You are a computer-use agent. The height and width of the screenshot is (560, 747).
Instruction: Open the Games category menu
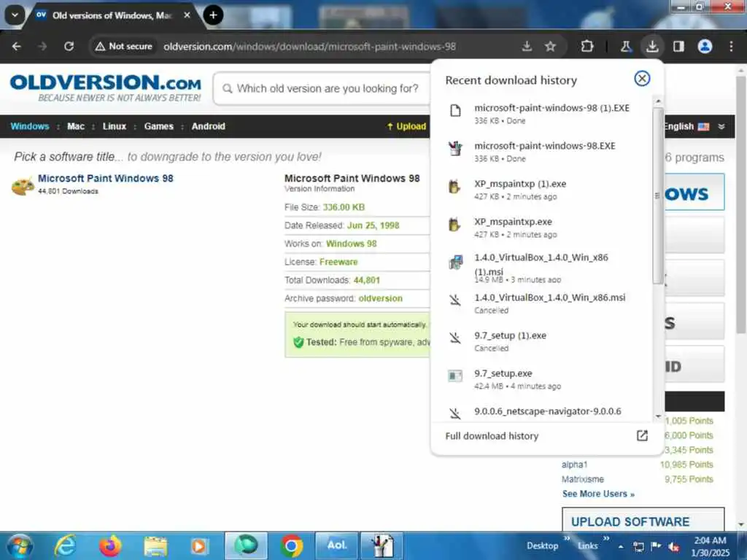[x=158, y=126]
